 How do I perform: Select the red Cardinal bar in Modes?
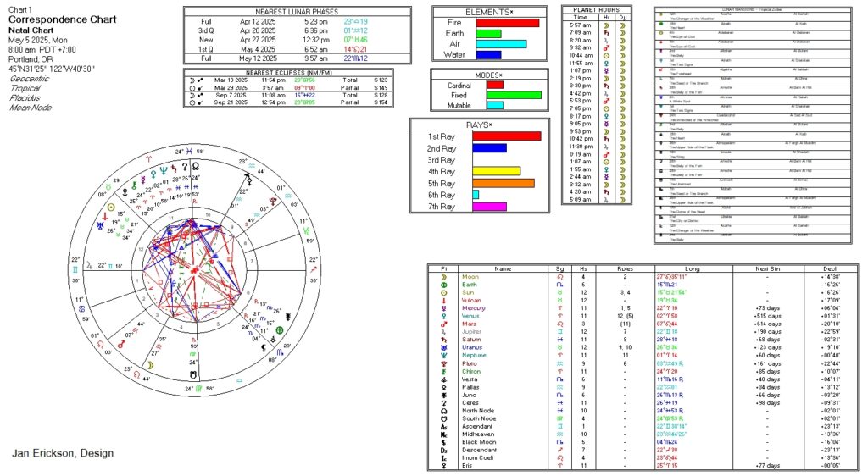click(495, 86)
